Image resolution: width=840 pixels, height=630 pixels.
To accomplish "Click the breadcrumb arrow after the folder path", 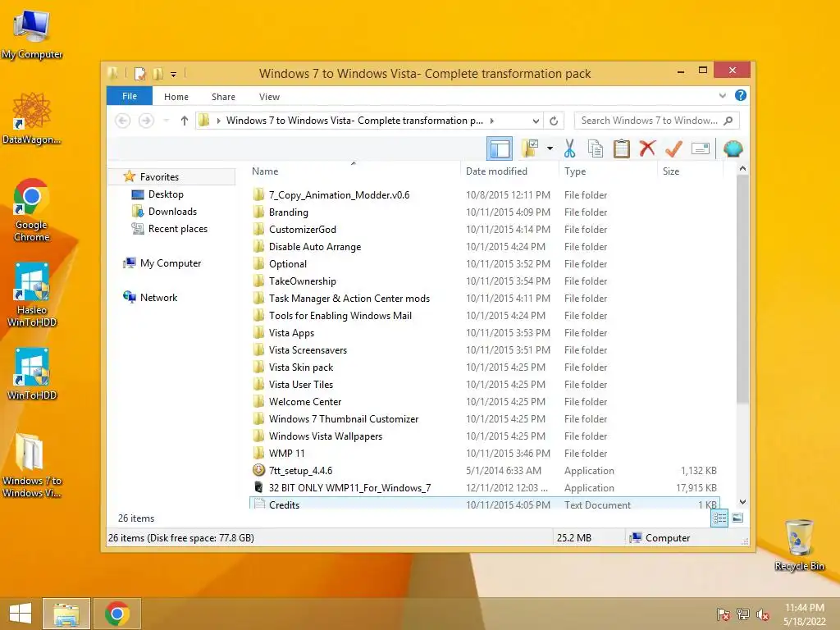I will click(x=492, y=121).
